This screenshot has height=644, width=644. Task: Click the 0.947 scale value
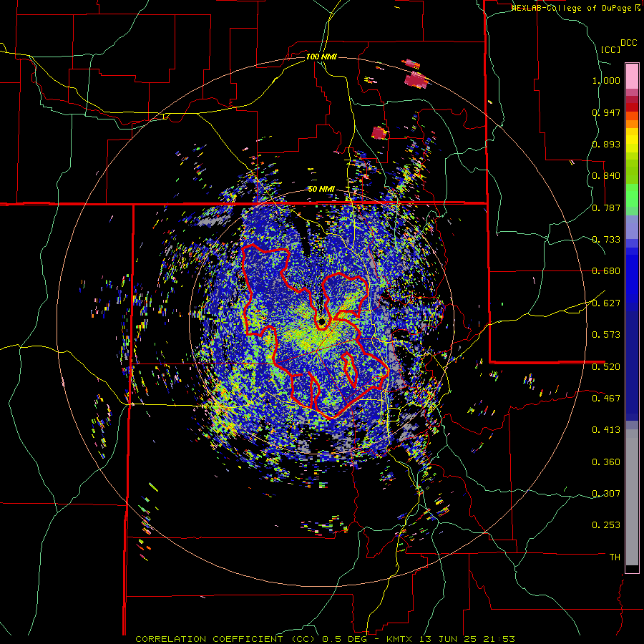[x=606, y=112]
